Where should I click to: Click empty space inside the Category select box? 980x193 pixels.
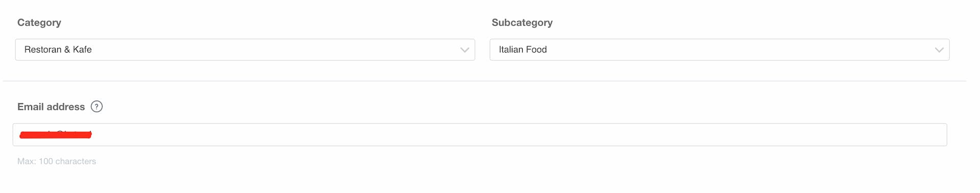click(x=276, y=50)
